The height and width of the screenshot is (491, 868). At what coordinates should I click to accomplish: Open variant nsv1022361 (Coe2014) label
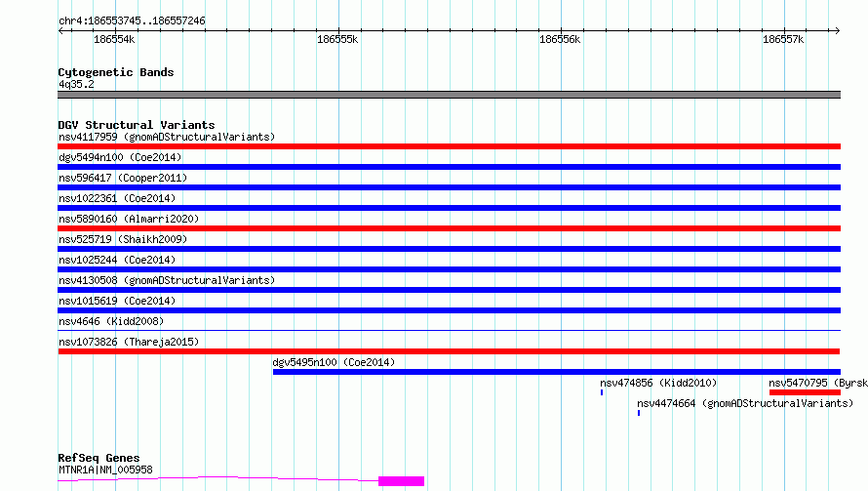point(117,198)
